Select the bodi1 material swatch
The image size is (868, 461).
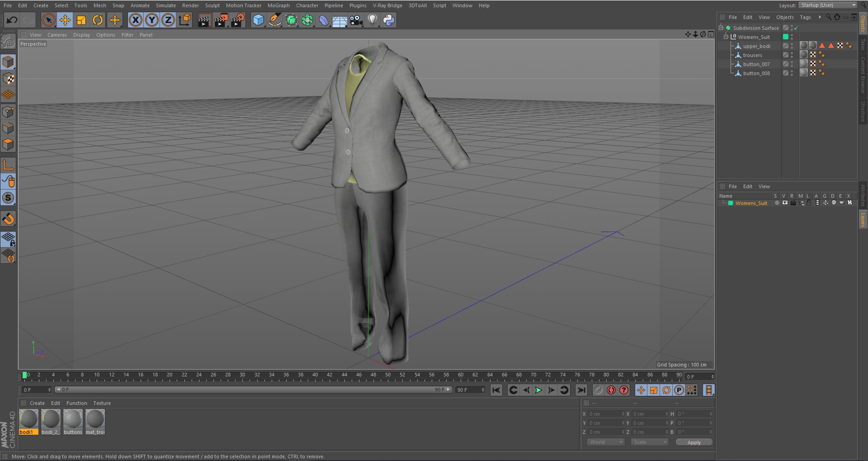29,422
